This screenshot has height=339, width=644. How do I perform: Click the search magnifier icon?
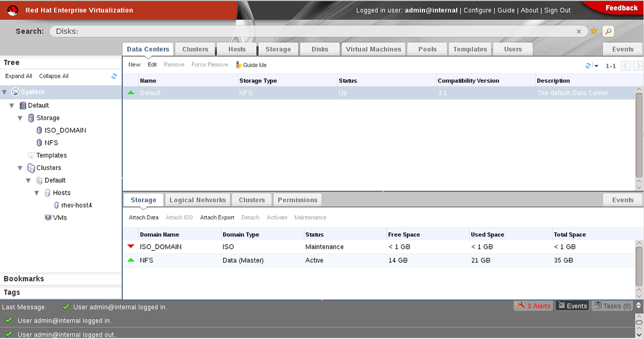click(x=608, y=31)
